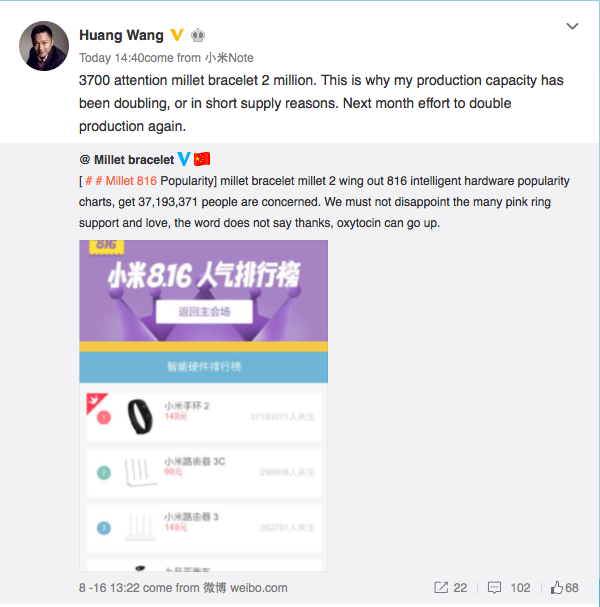Like the post with thumbs-up icon

point(557,587)
